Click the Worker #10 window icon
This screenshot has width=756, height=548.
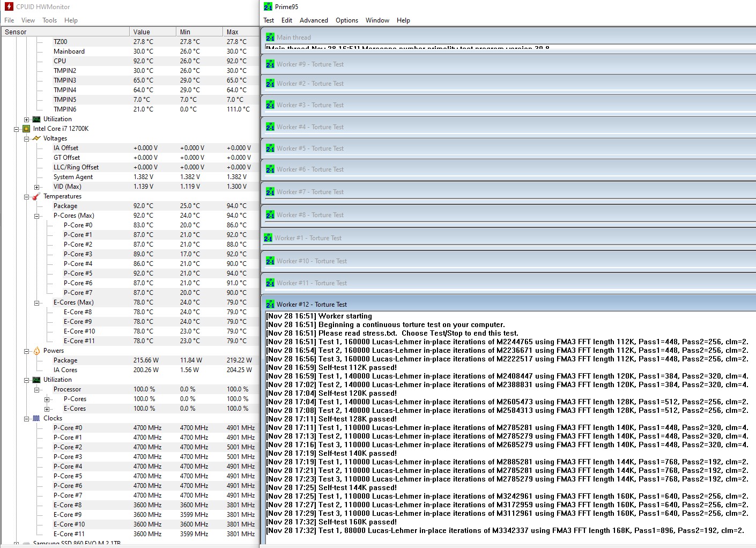[x=270, y=261]
